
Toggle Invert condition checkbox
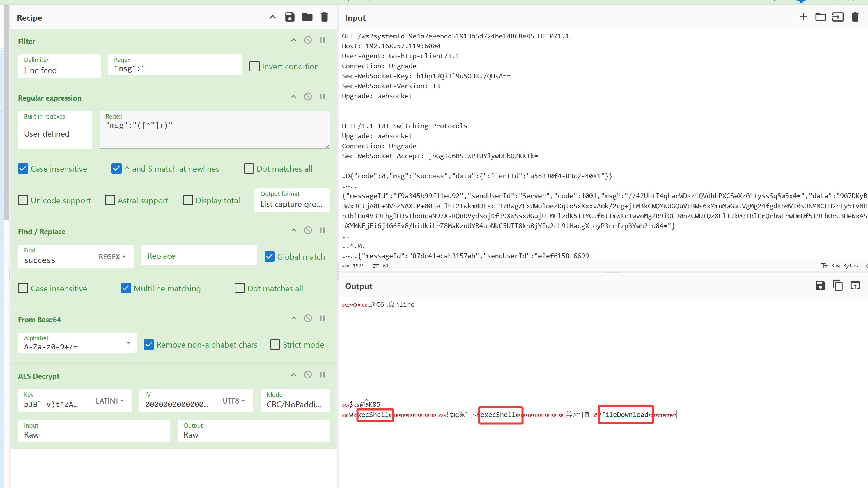[x=254, y=66]
